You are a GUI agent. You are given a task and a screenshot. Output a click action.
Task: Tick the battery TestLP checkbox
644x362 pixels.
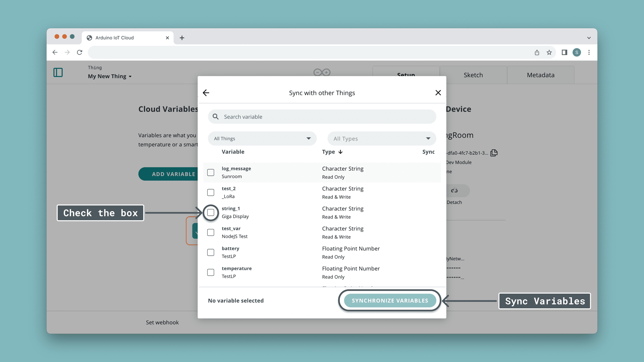211,252
